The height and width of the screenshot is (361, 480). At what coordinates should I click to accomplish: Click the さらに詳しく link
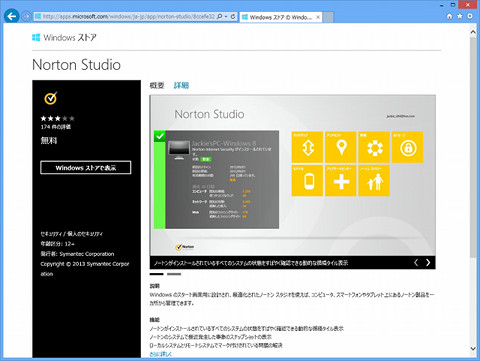(x=161, y=354)
